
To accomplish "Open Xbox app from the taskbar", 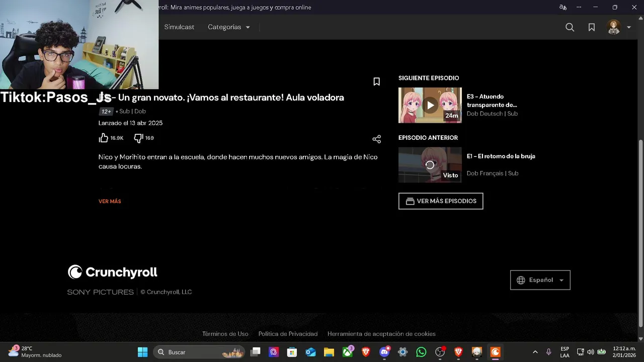I will tap(348, 352).
